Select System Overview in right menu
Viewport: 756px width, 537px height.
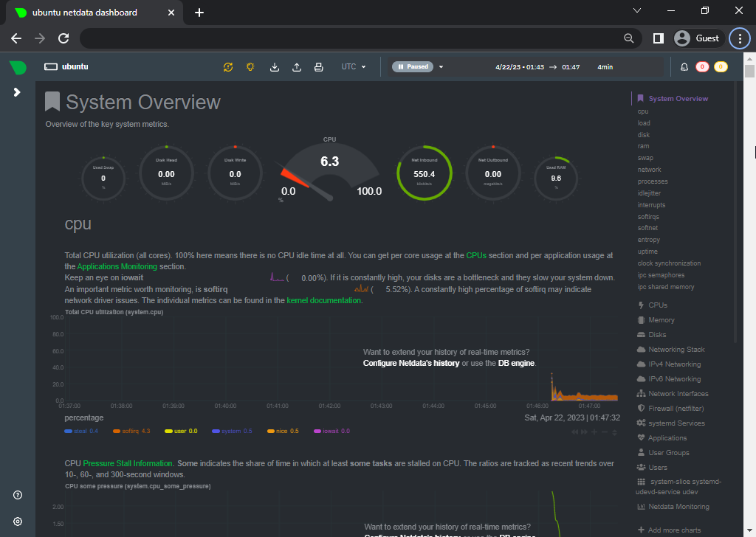673,98
